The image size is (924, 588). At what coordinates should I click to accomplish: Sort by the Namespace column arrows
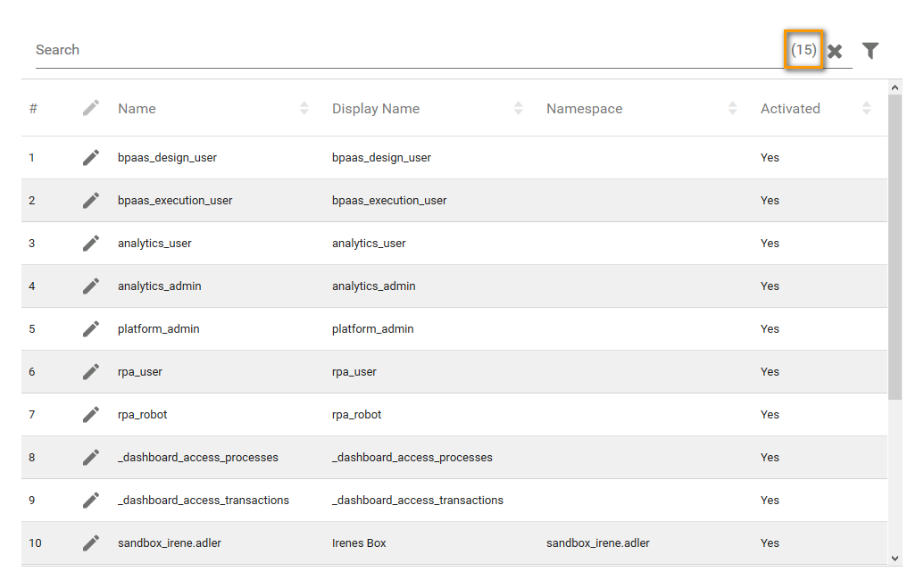733,109
